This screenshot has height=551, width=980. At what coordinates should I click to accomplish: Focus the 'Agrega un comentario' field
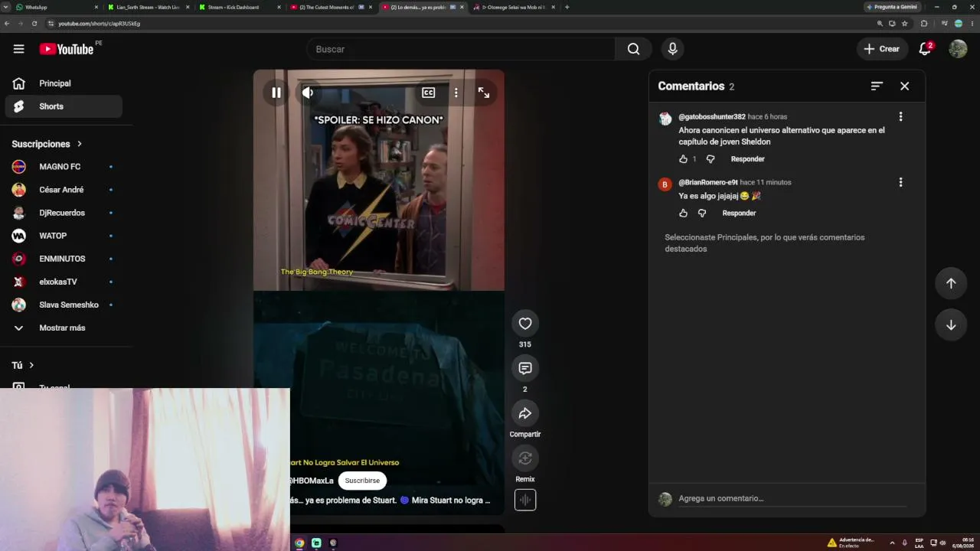click(792, 499)
